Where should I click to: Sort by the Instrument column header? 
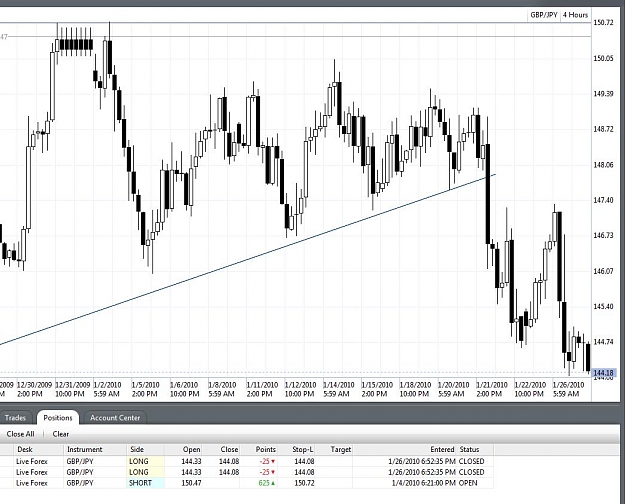point(95,449)
